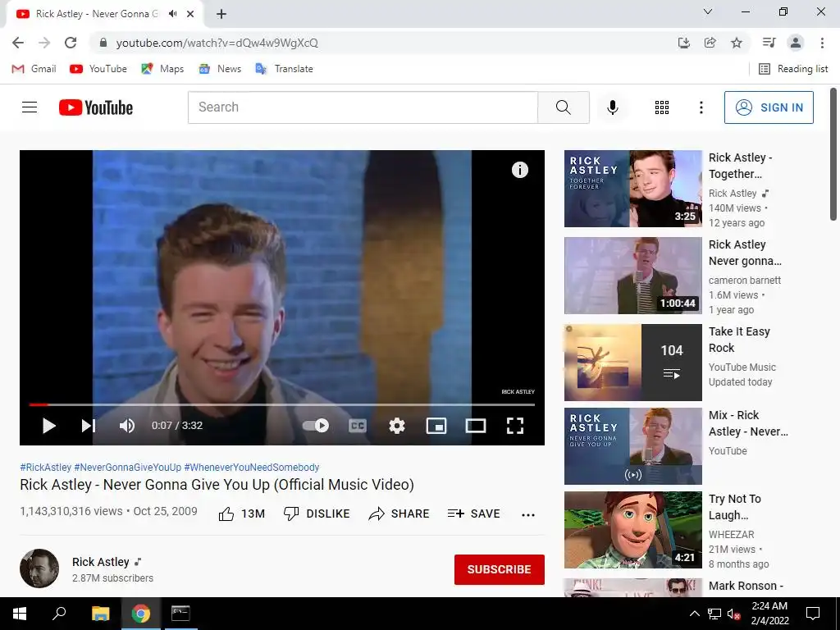Focus the YouTube Search field
The width and height of the screenshot is (840, 630).
363,107
